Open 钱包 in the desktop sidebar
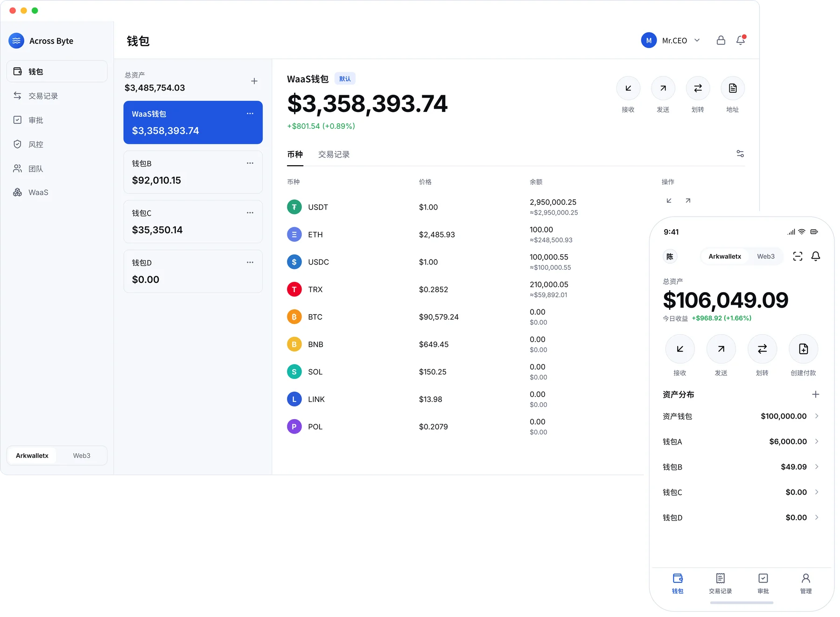This screenshot has width=840, height=617. [57, 71]
